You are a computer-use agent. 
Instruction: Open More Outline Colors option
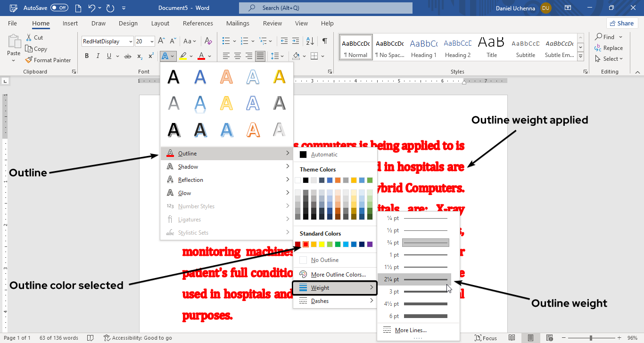338,275
